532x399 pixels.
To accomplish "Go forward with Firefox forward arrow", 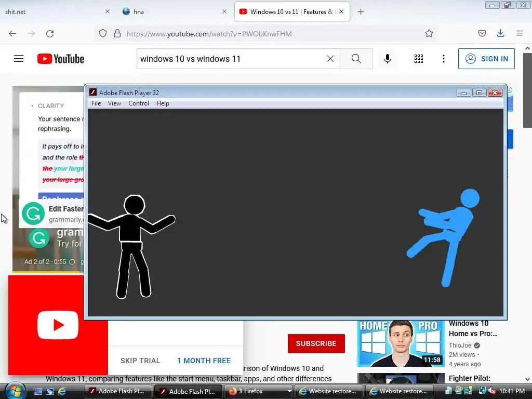I will click(31, 34).
